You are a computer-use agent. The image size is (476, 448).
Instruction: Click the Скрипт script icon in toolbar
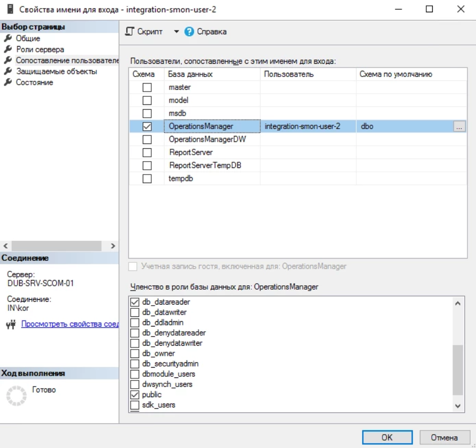(129, 32)
